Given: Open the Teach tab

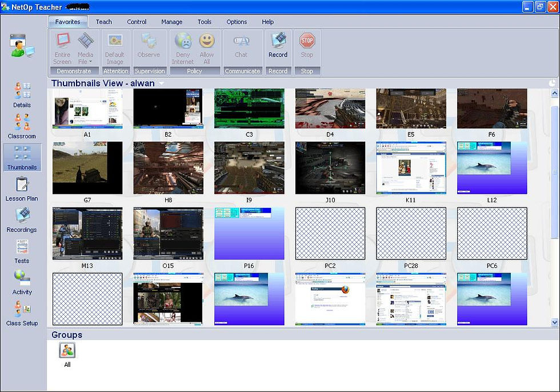Looking at the screenshot, I should (104, 22).
